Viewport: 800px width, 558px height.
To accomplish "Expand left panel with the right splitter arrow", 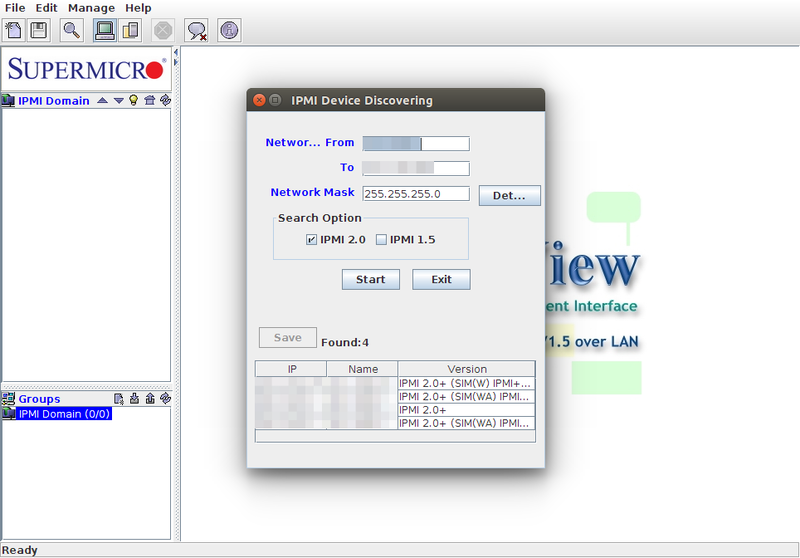I will (176, 62).
